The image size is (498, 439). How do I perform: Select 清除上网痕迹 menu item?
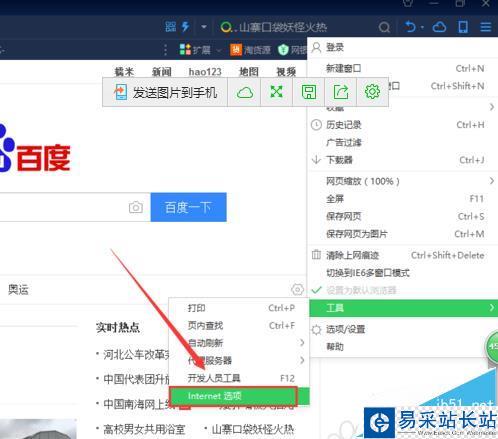click(x=402, y=255)
